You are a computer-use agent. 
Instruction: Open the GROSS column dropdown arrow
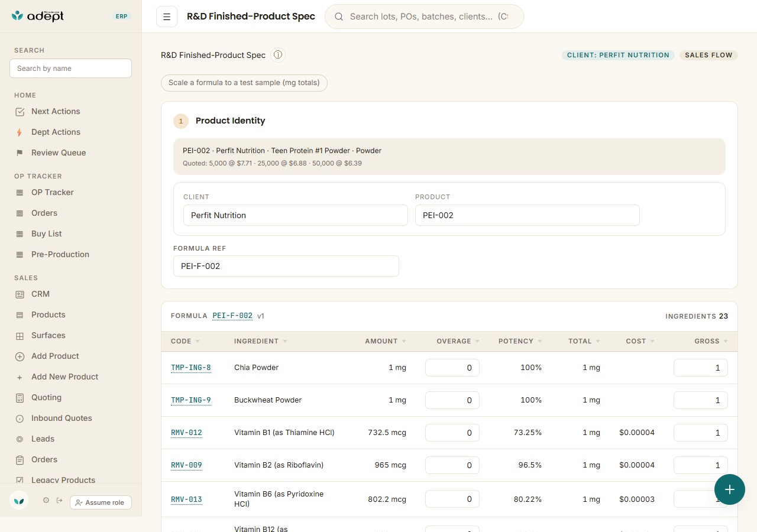coord(726,342)
